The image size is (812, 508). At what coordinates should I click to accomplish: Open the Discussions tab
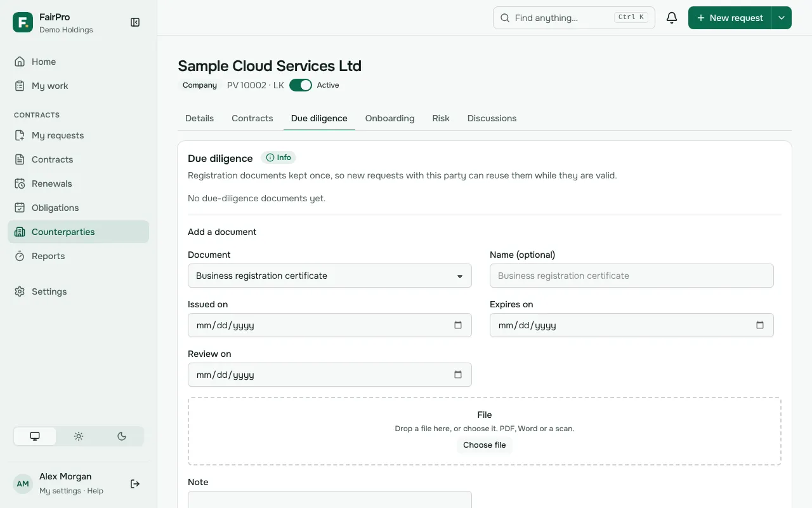point(492,118)
